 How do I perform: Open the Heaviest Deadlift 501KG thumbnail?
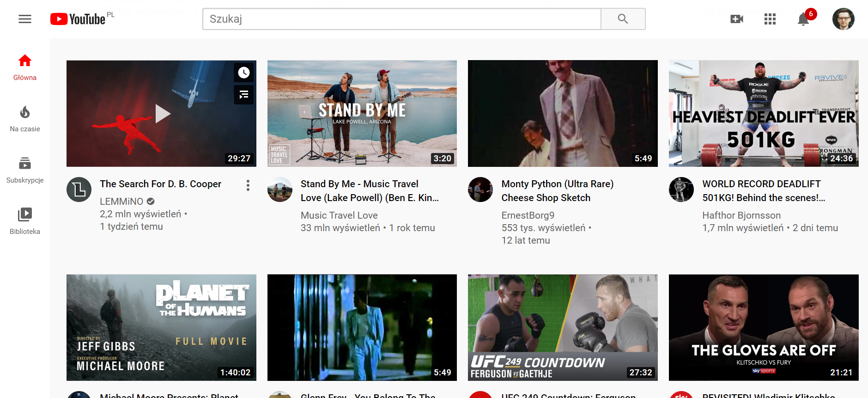[x=764, y=113]
